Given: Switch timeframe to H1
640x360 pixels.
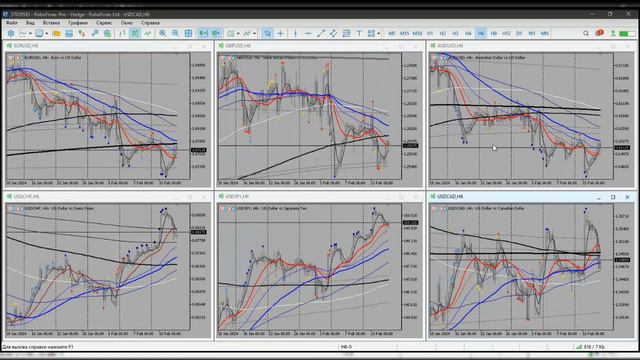Looking at the screenshot, I should coord(430,33).
